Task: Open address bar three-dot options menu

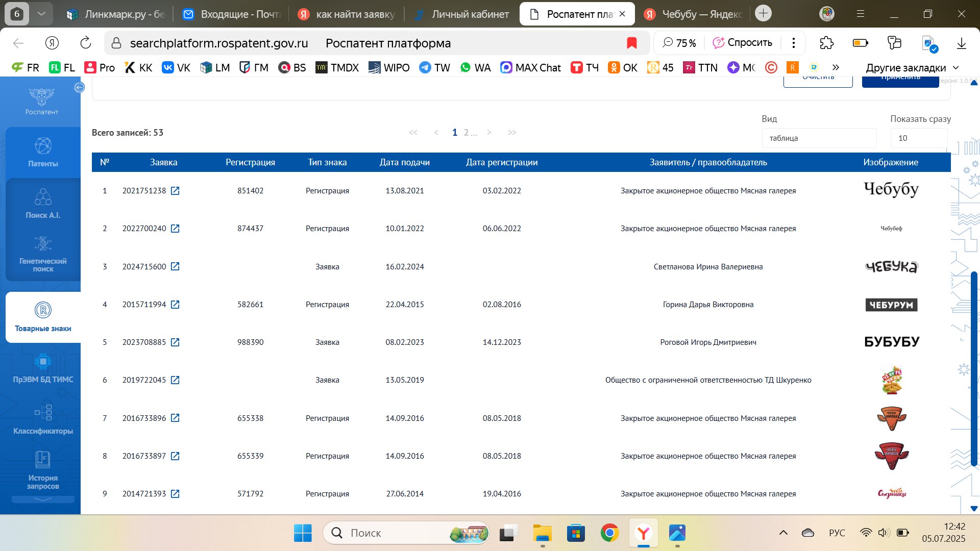Action: click(x=793, y=43)
